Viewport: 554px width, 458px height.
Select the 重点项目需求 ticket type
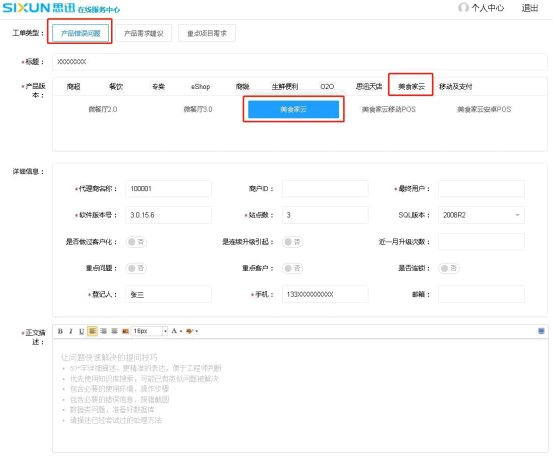pyautogui.click(x=207, y=33)
